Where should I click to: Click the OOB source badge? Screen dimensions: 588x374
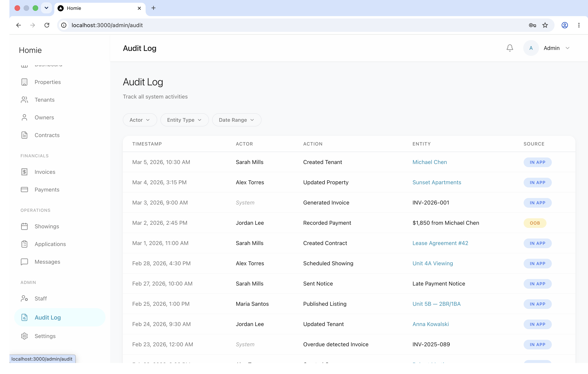click(x=535, y=223)
